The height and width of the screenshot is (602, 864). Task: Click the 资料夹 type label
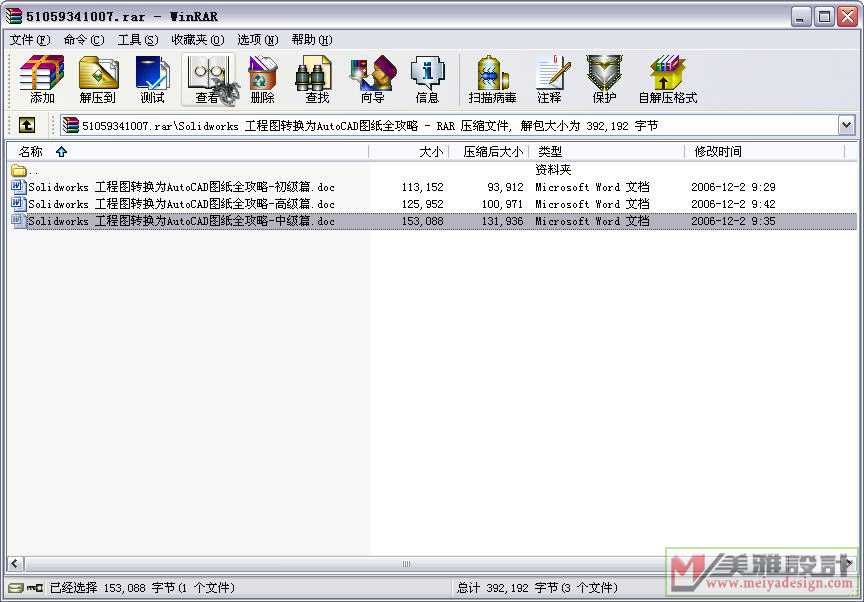pyautogui.click(x=553, y=170)
